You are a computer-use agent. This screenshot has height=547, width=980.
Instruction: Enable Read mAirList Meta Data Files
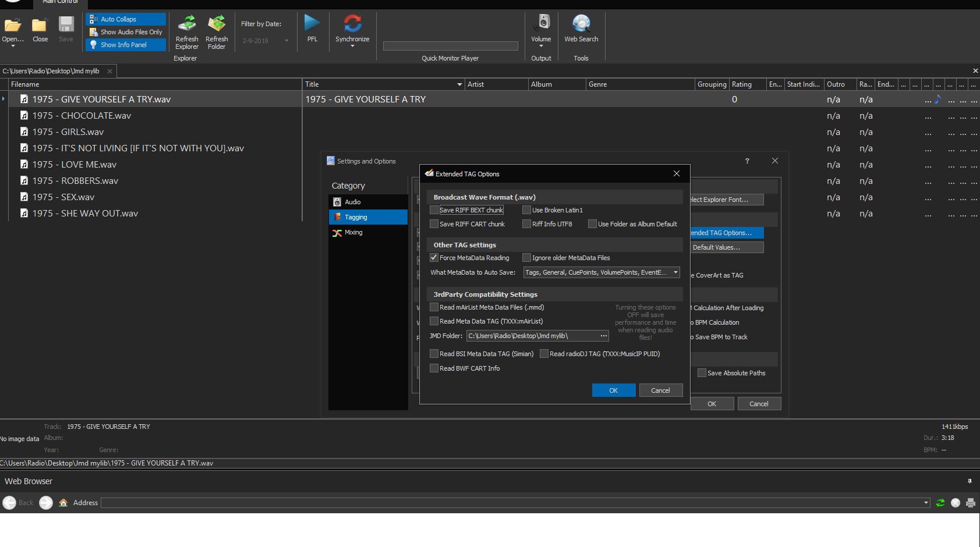[434, 307]
